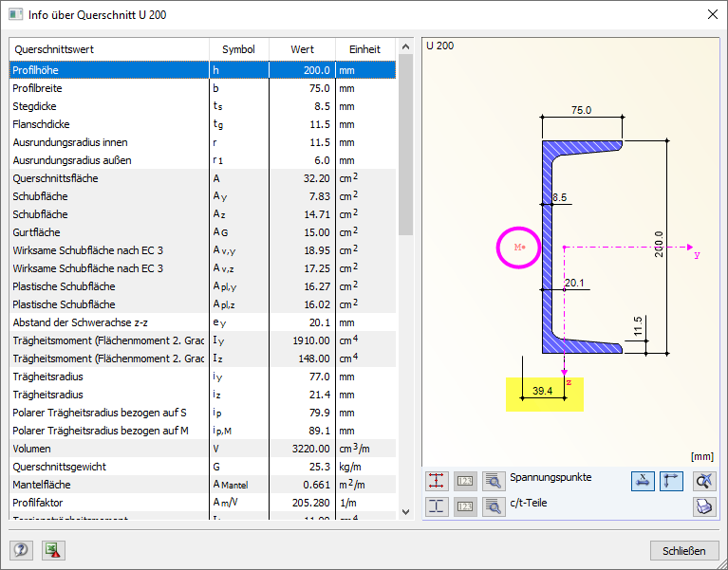Export the table to Excel
This screenshot has height=570, width=728.
coord(53,550)
